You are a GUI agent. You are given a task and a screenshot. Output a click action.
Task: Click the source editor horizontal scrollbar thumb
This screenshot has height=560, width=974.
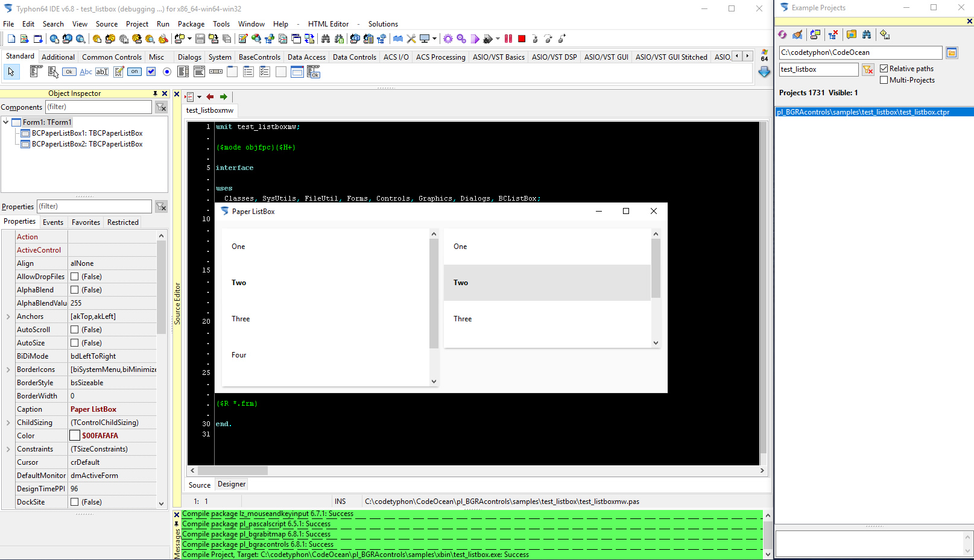(233, 471)
